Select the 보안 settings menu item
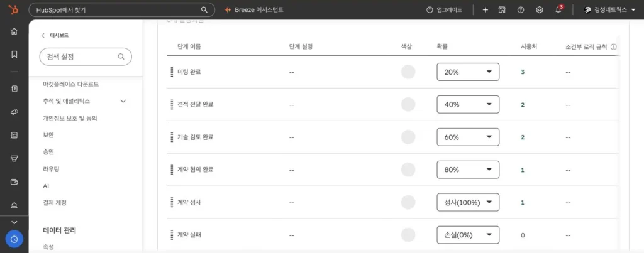The width and height of the screenshot is (644, 253). click(x=48, y=135)
